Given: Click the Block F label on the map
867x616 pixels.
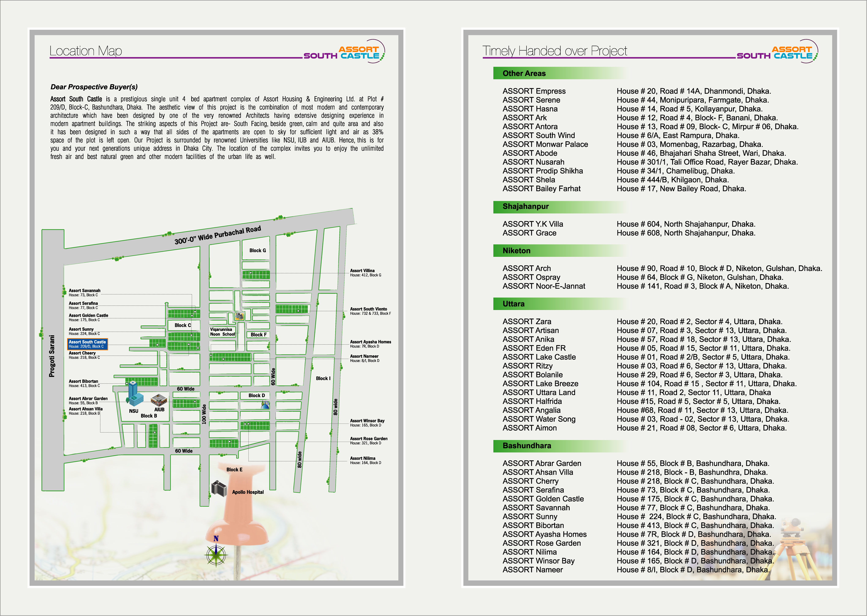Looking at the screenshot, I should point(259,334).
